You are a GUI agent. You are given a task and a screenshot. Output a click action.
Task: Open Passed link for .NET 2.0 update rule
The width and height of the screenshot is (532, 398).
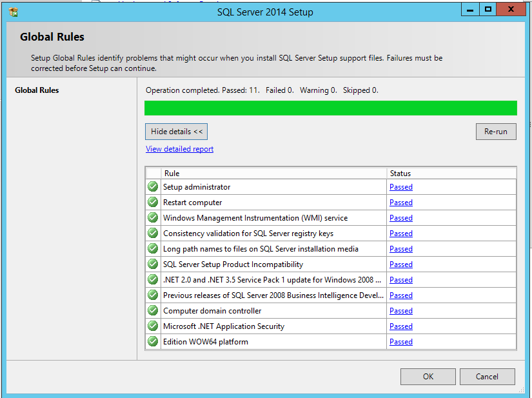coord(401,280)
